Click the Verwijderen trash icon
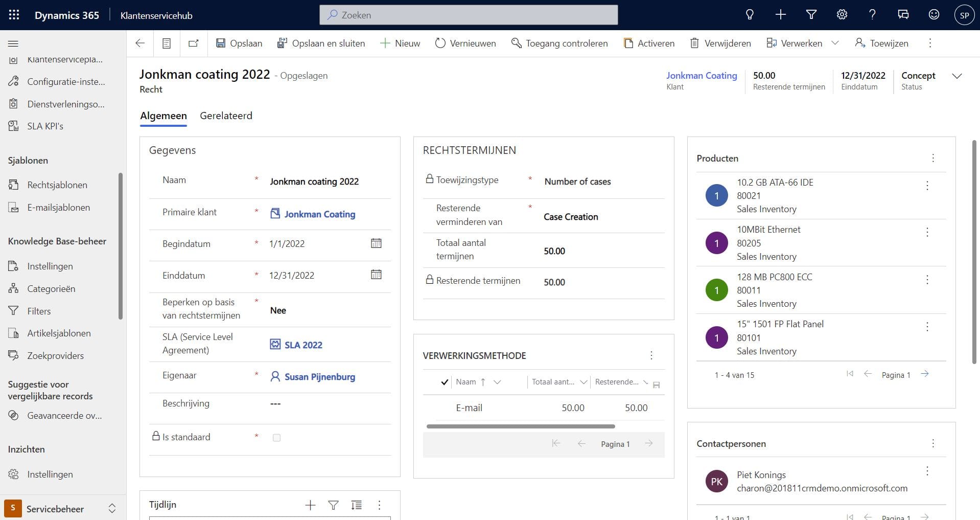 point(694,43)
